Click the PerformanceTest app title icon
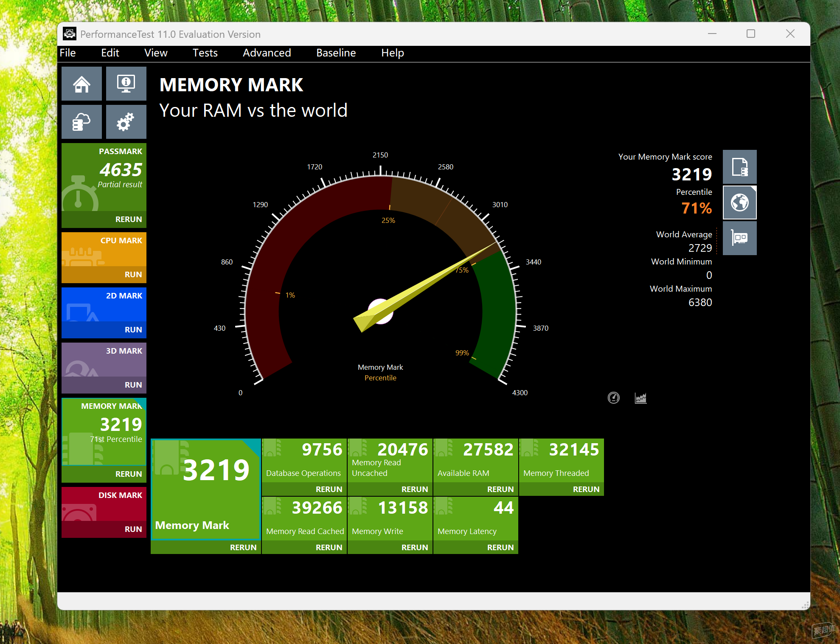 coord(70,34)
